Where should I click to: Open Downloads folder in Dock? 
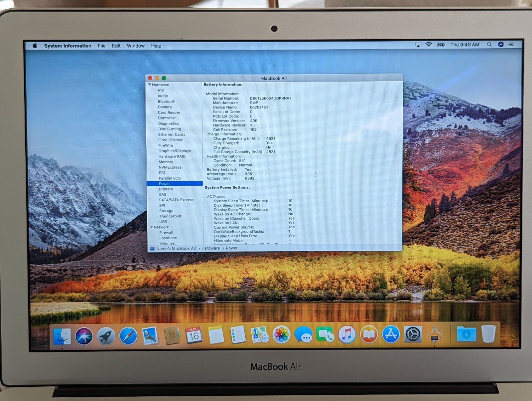[x=466, y=333]
